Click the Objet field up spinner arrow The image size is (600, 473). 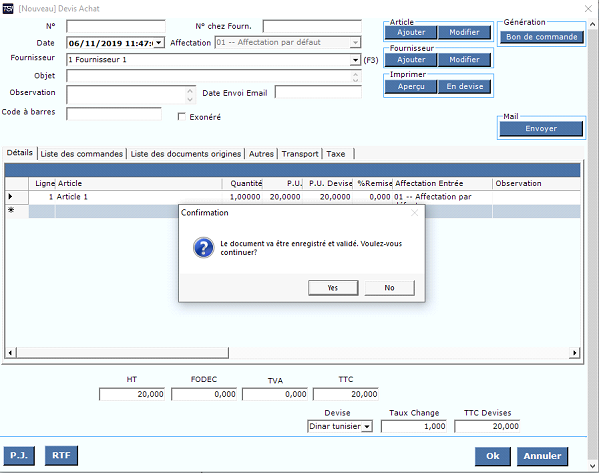pos(355,73)
